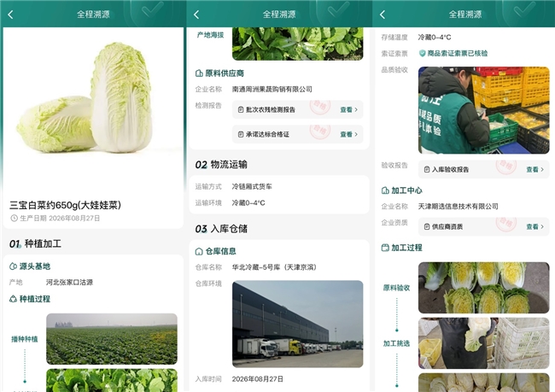This screenshot has width=555, height=392.
Task: Open the 产地海拔 leafy greens photo
Action: click(x=298, y=44)
